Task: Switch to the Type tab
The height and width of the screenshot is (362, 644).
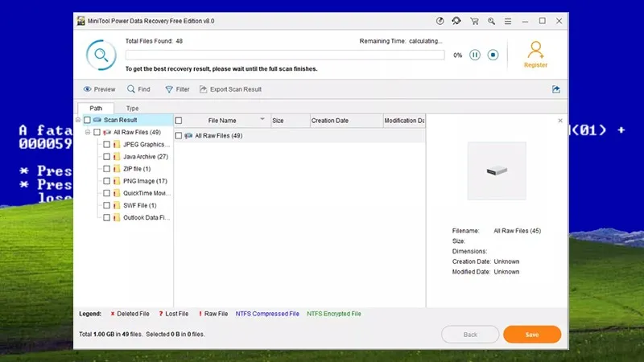Action: click(x=132, y=109)
